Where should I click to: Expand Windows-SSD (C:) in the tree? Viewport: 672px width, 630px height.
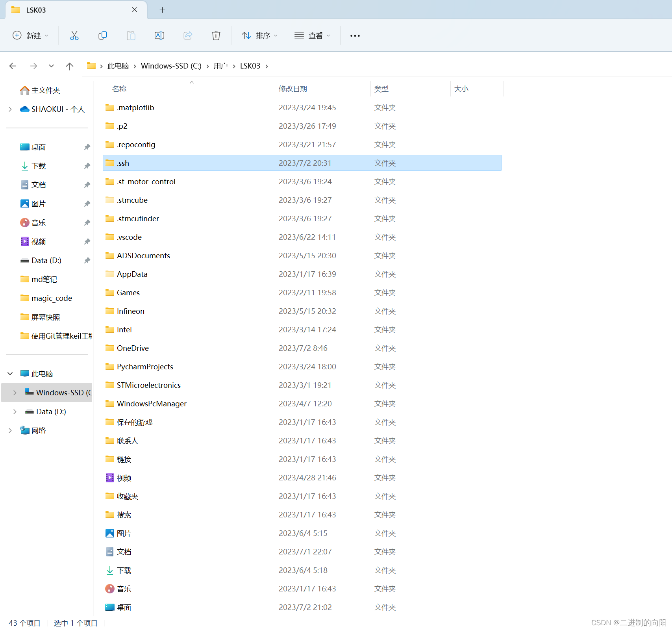click(x=15, y=393)
